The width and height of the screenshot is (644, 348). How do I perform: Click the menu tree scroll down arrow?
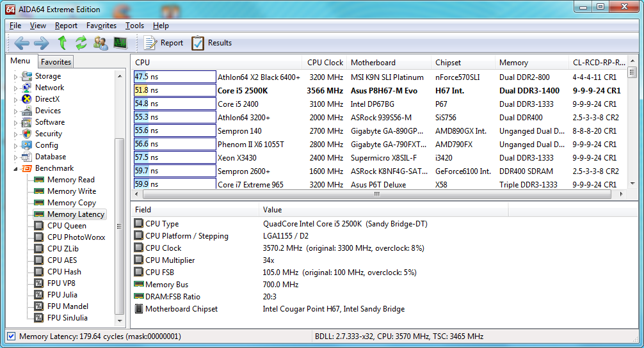(x=120, y=321)
